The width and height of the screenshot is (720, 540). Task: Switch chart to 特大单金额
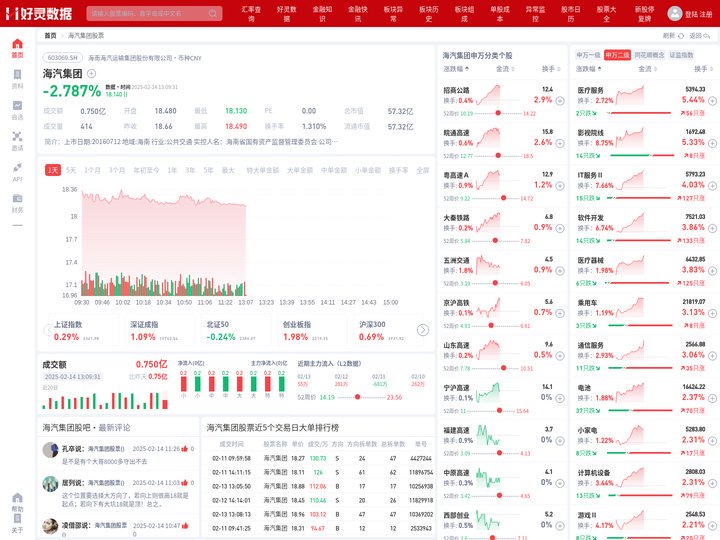[263, 170]
